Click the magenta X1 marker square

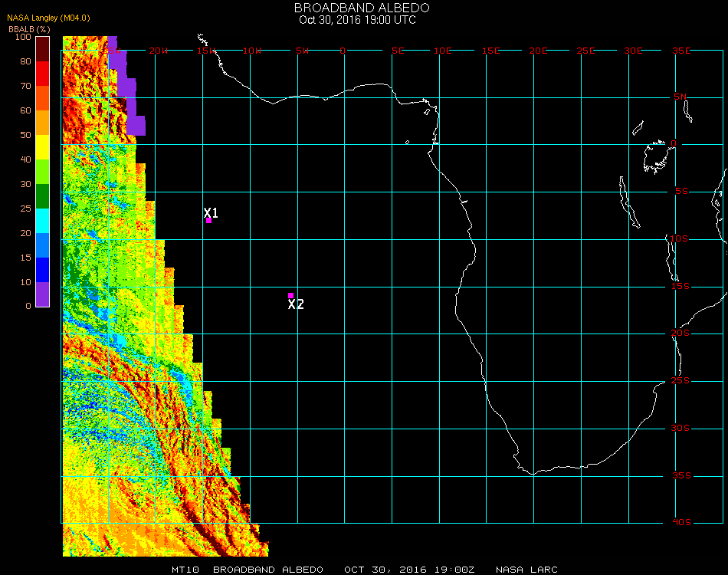[209, 221]
